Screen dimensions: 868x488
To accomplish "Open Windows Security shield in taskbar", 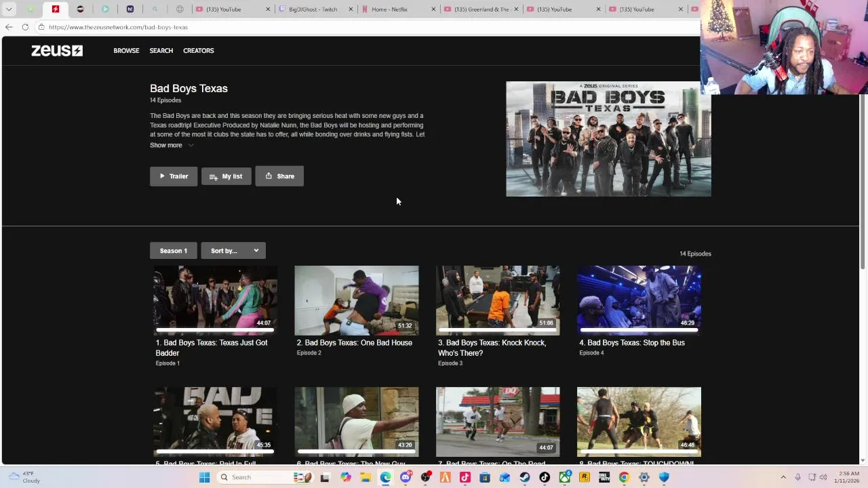I will 664,477.
